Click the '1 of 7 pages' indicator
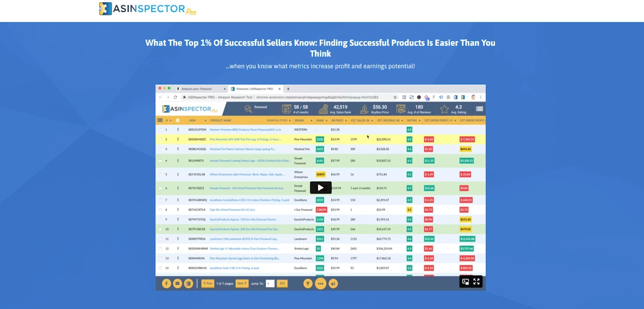 tap(225, 283)
